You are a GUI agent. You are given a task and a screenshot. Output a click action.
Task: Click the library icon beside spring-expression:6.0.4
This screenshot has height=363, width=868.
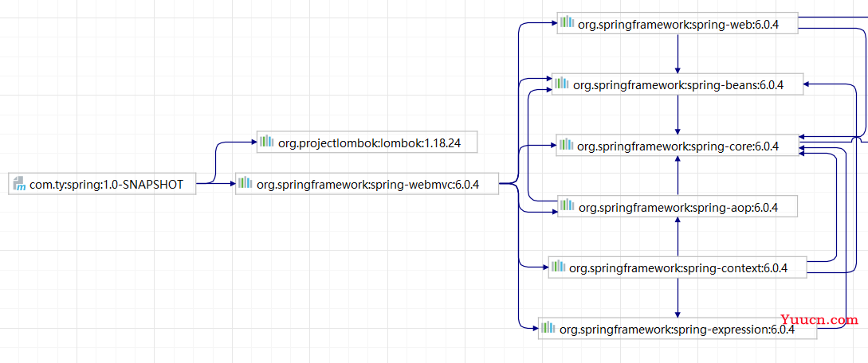pyautogui.click(x=548, y=327)
